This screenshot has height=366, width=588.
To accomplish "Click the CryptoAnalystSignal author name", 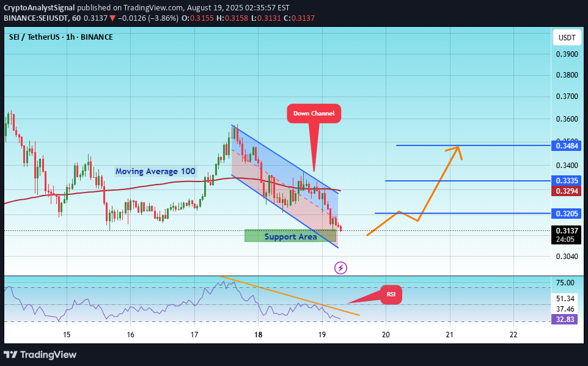I will 39,7.
